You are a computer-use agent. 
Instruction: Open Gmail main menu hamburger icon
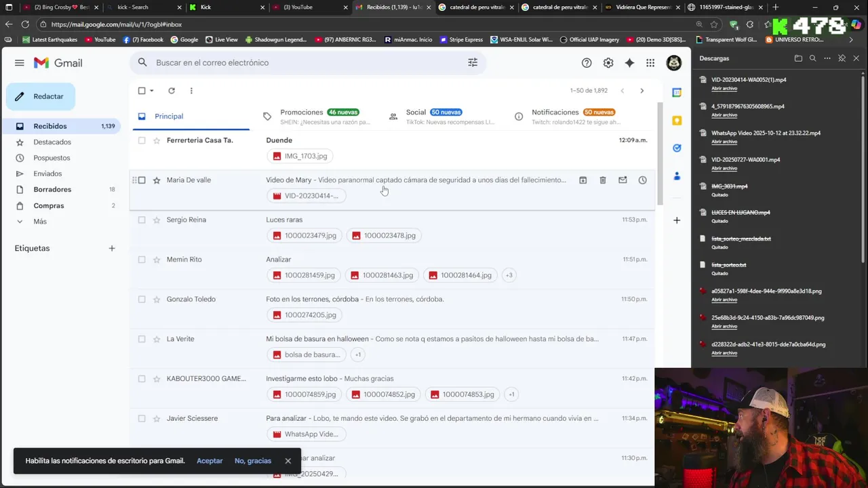click(19, 63)
